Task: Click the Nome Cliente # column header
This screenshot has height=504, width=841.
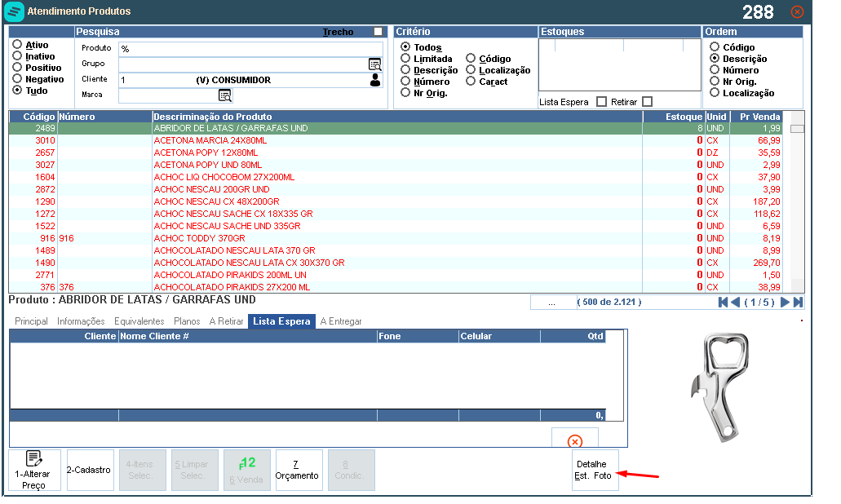Action: coord(248,336)
